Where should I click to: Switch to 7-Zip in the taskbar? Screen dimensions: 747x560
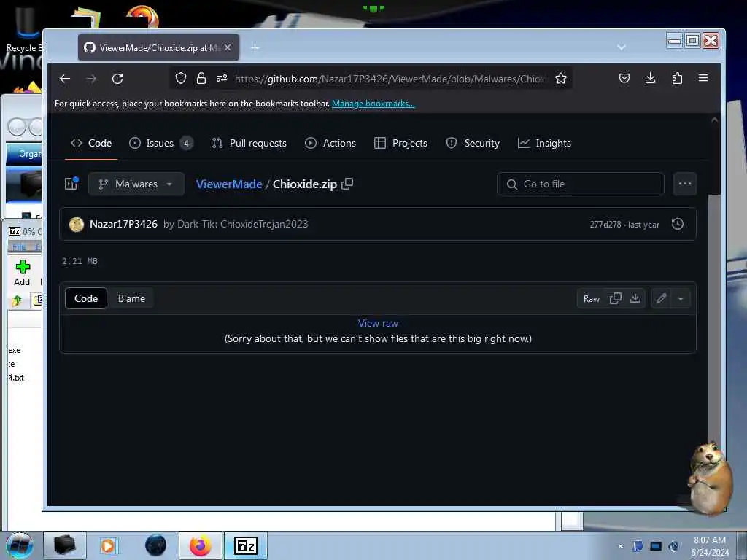point(246,545)
